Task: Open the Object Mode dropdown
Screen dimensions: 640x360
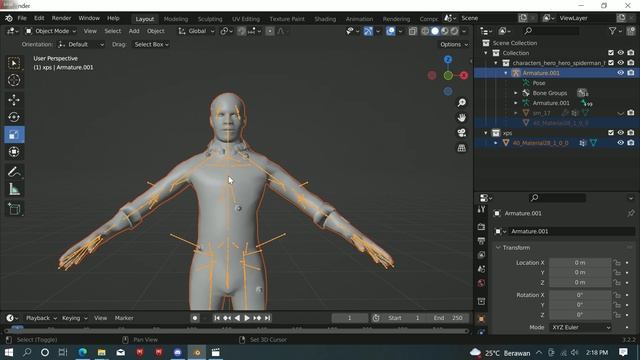Action: tap(51, 31)
